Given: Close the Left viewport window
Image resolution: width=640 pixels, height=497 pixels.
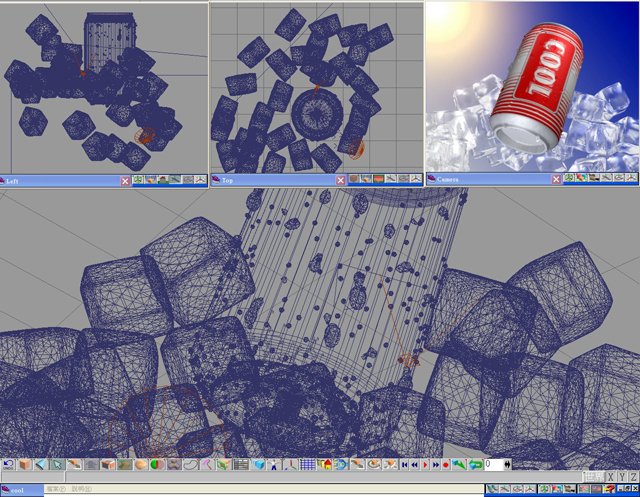Looking at the screenshot, I should pos(125,180).
